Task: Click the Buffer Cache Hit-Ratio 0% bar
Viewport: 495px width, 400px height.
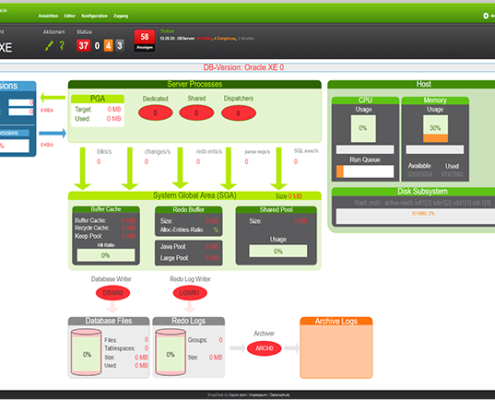Action: pos(106,255)
